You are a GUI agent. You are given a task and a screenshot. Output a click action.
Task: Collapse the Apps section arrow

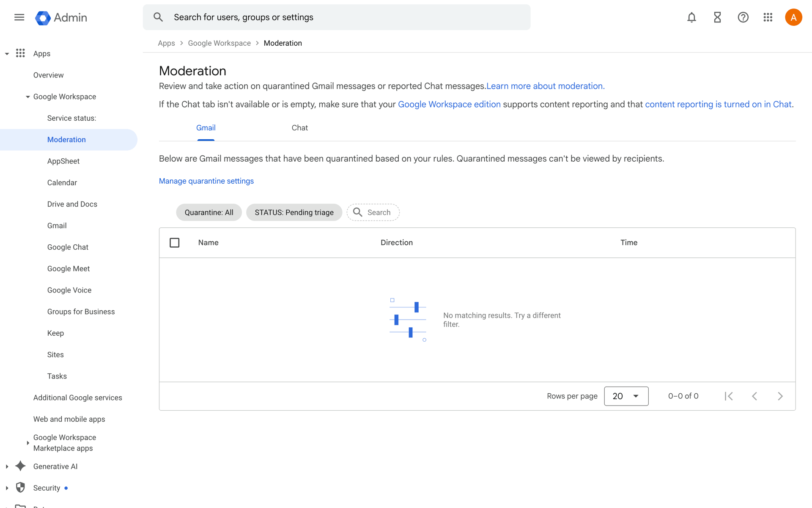pyautogui.click(x=7, y=54)
